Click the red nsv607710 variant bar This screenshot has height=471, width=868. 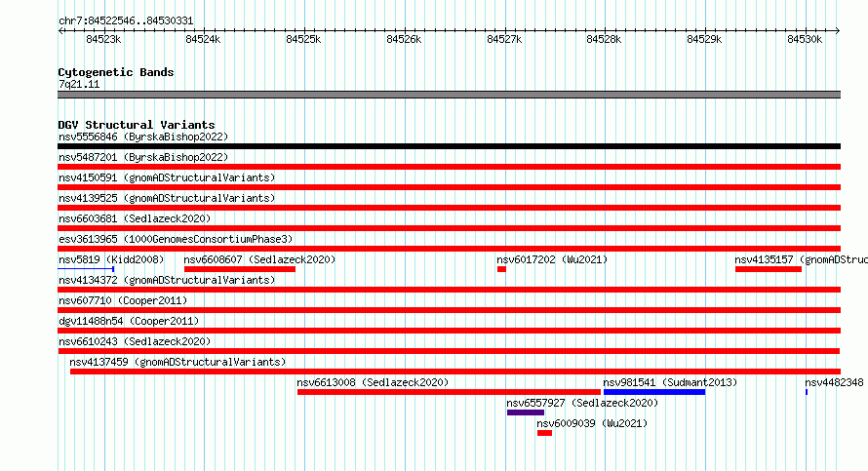tap(449, 310)
